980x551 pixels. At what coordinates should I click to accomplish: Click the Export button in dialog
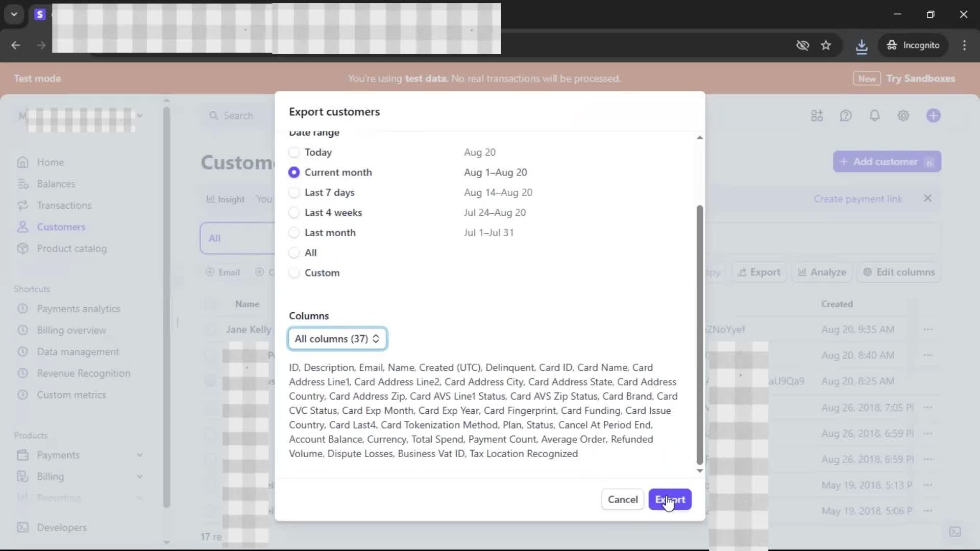point(670,499)
